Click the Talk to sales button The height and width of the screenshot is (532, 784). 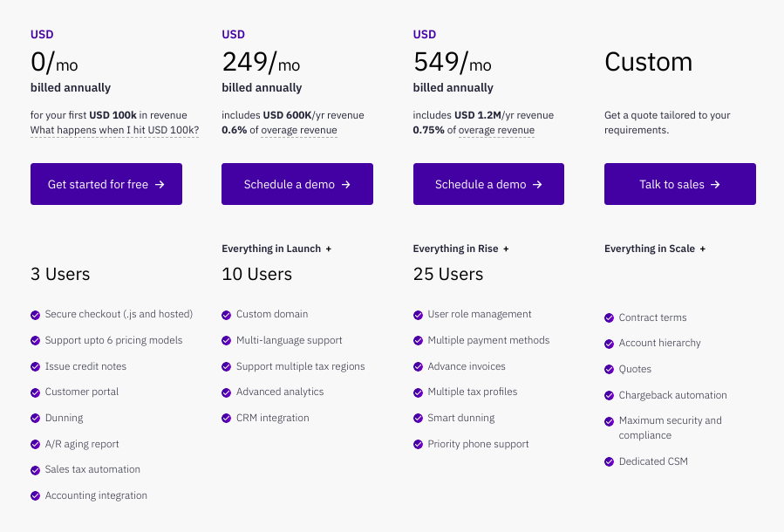[679, 184]
